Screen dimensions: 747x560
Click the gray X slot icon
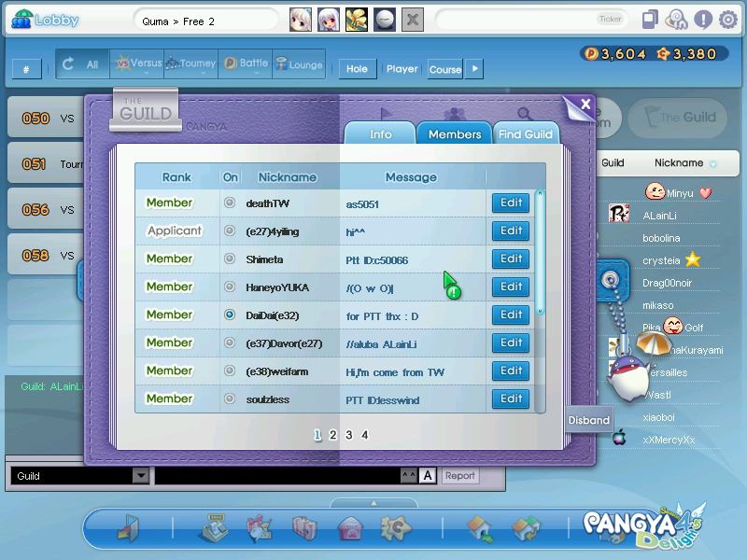click(413, 20)
